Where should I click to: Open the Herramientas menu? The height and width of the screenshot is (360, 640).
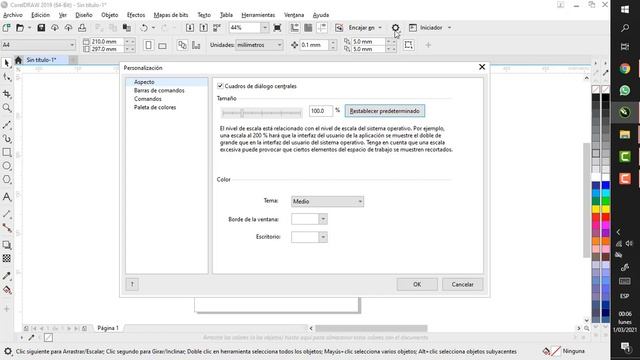click(x=258, y=15)
